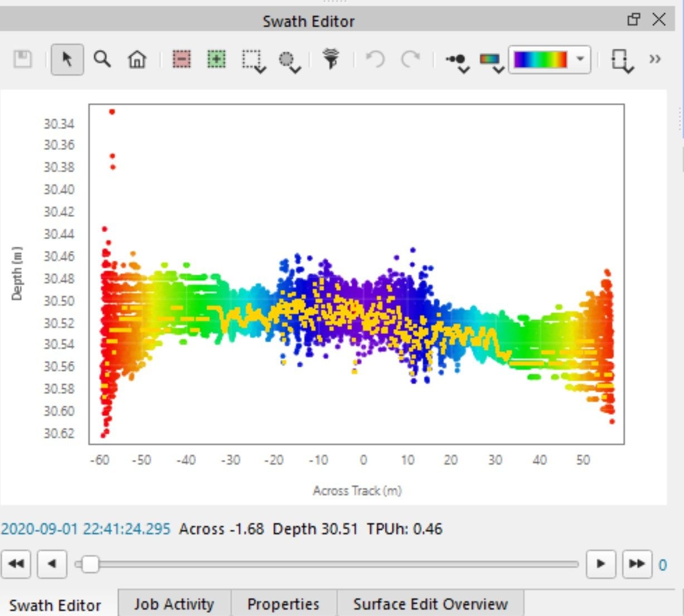
Task: Choose the green accept points tool
Action: pyautogui.click(x=216, y=59)
